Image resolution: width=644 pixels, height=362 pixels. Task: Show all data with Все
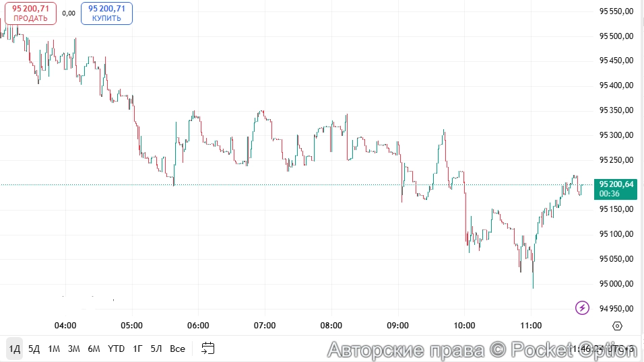(x=177, y=349)
